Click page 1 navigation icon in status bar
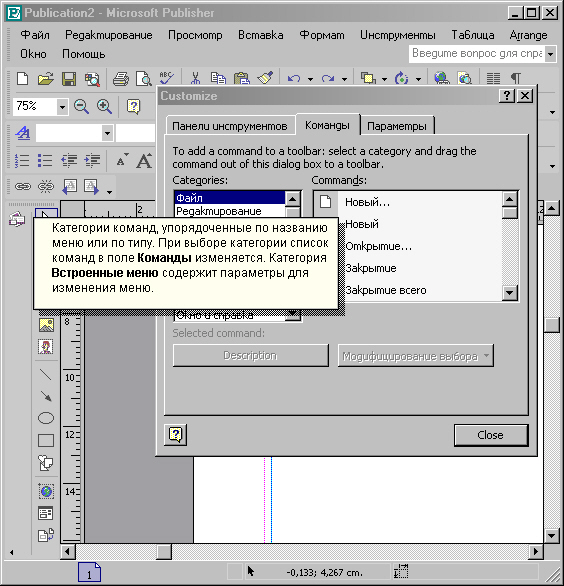This screenshot has height=586, width=564. (x=89, y=572)
